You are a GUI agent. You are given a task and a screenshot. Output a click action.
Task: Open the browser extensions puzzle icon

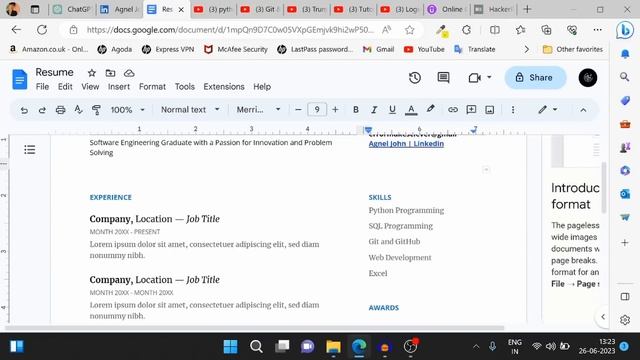pos(467,30)
